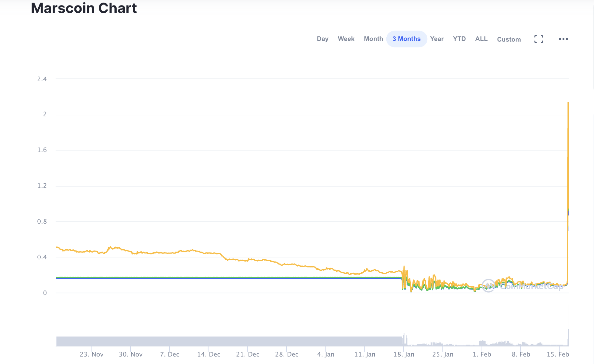Select the Month timeframe toggle

click(373, 39)
